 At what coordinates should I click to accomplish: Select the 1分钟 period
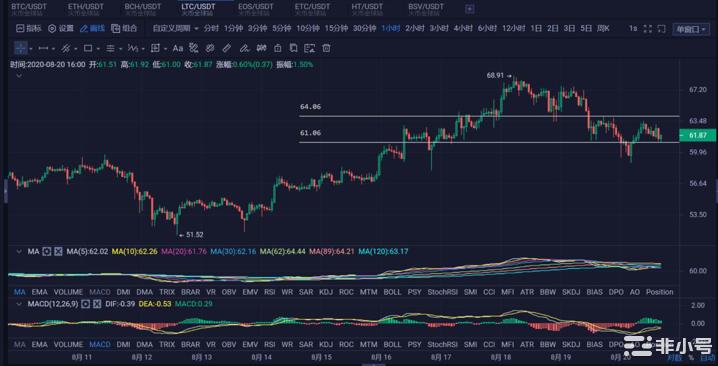tap(233, 28)
